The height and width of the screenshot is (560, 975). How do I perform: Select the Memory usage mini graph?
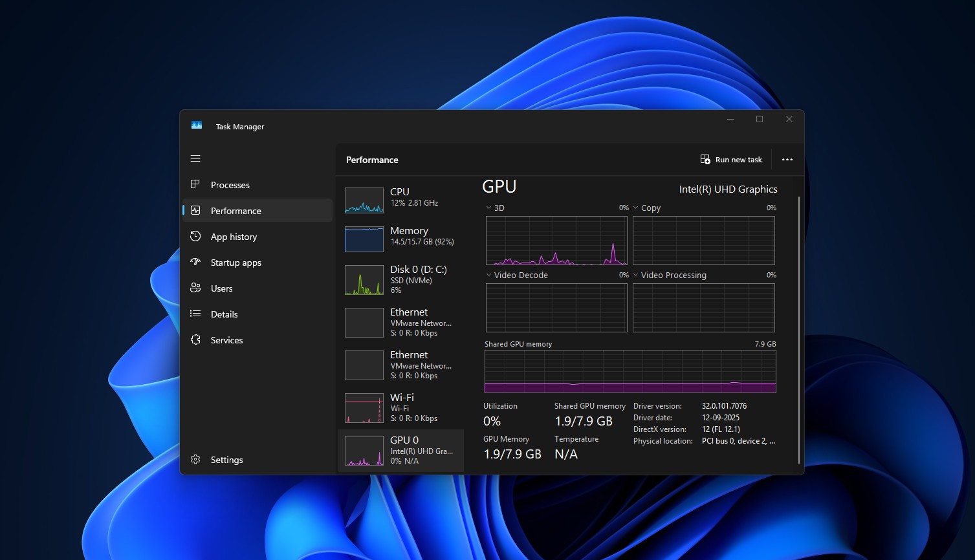pyautogui.click(x=364, y=239)
